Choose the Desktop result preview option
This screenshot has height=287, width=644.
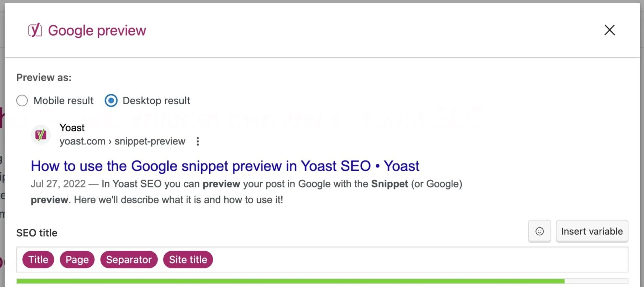111,101
